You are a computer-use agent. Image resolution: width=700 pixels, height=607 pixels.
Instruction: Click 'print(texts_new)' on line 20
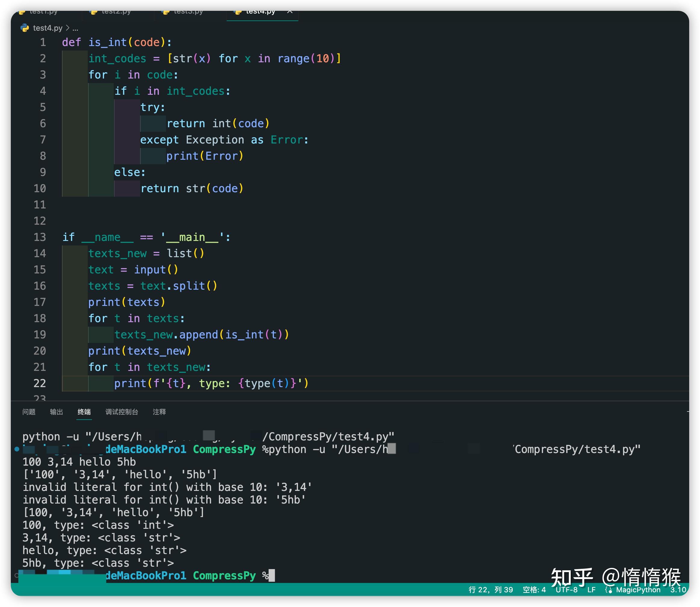pos(140,351)
